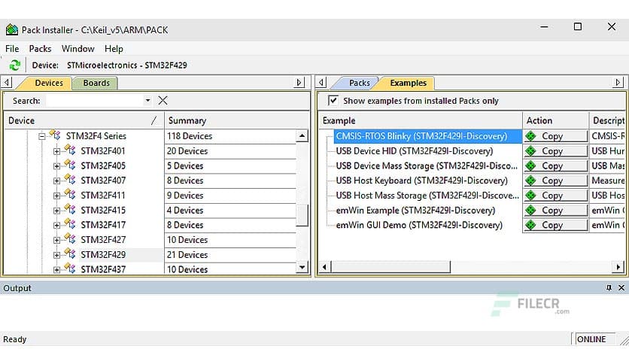Collapse the STM32F4 Series tree node
The width and height of the screenshot is (629, 364).
42,136
